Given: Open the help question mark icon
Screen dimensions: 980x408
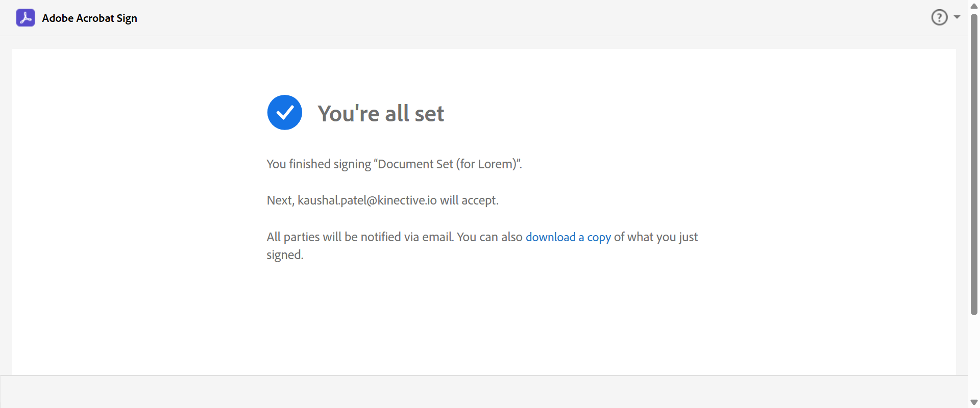Looking at the screenshot, I should [x=939, y=17].
